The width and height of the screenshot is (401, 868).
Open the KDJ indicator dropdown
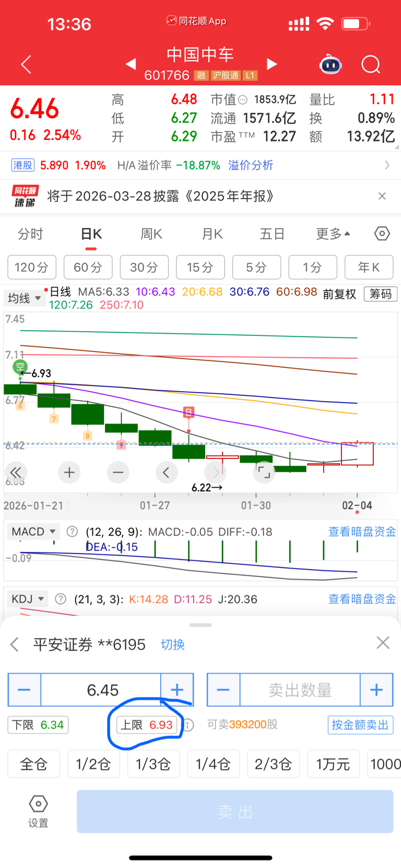click(28, 599)
